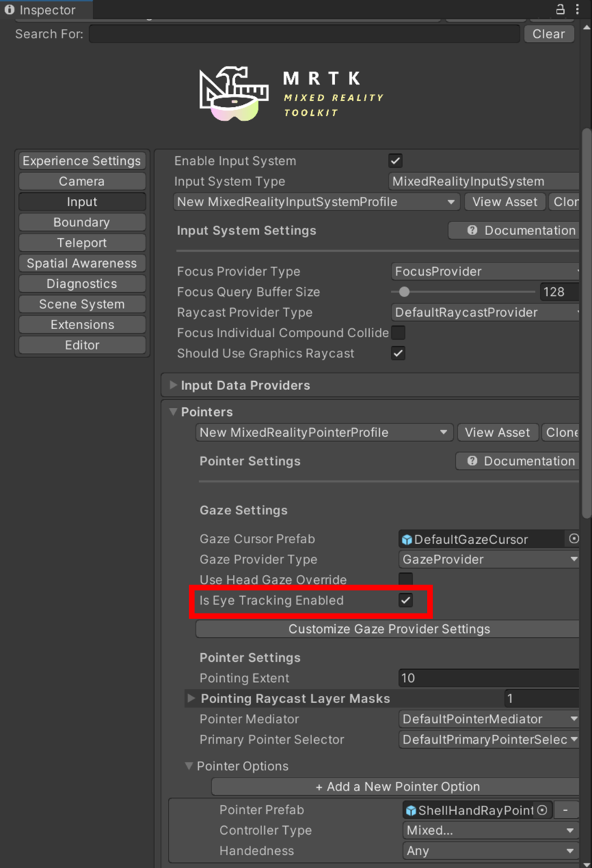This screenshot has width=592, height=868.
Task: Open the Teleport settings section
Action: pyautogui.click(x=82, y=243)
